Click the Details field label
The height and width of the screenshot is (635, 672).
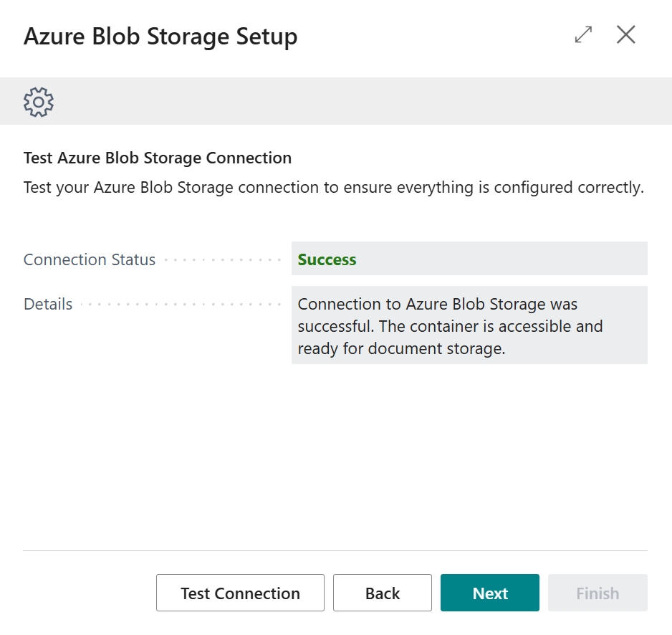[48, 304]
